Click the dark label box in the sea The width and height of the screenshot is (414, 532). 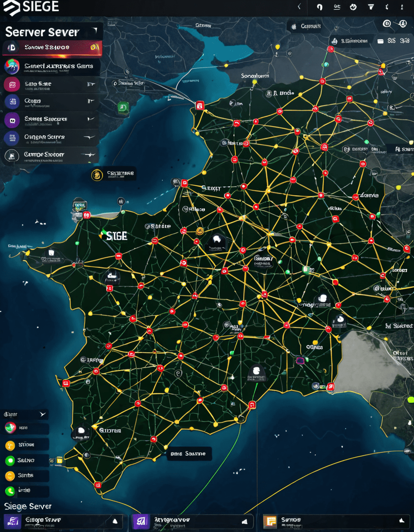pos(189,453)
